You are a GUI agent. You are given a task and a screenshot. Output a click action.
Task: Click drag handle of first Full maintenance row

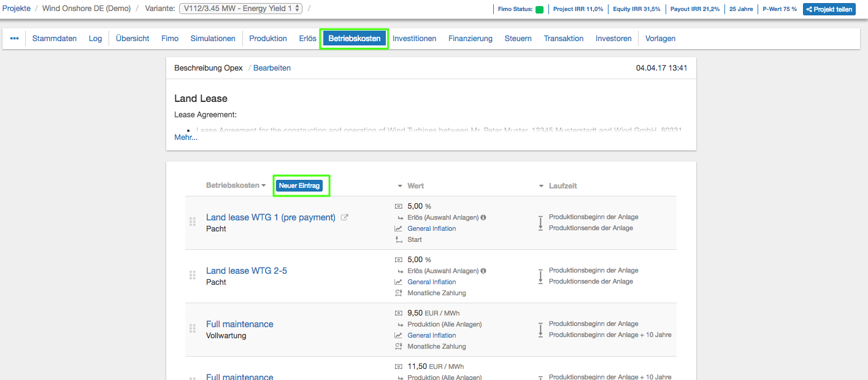click(192, 329)
